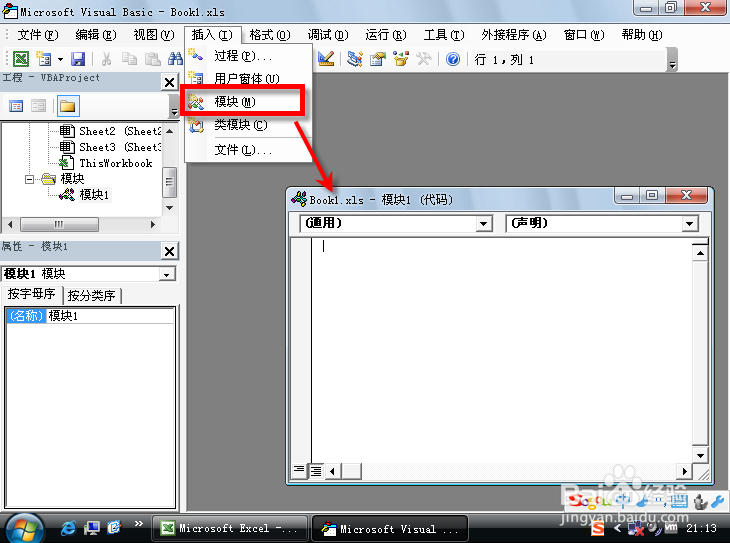730x543 pixels.
Task: Choose 类模块(C) from Insert menu
Action: 248,125
